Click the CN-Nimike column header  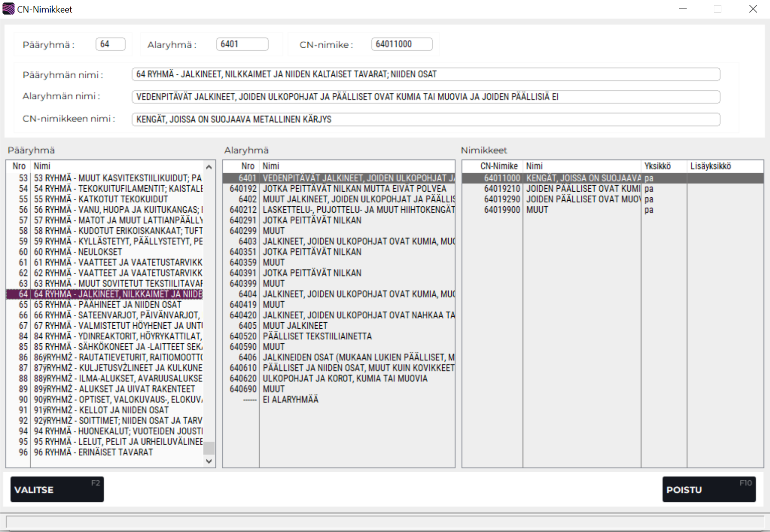(x=498, y=166)
